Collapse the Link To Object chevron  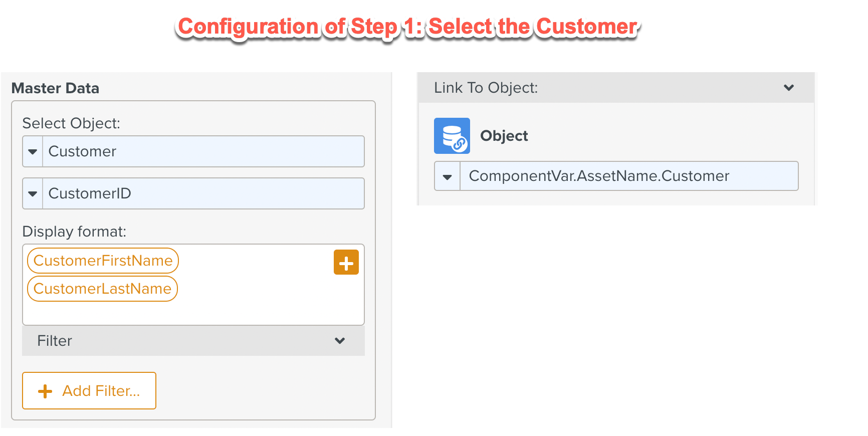point(789,88)
